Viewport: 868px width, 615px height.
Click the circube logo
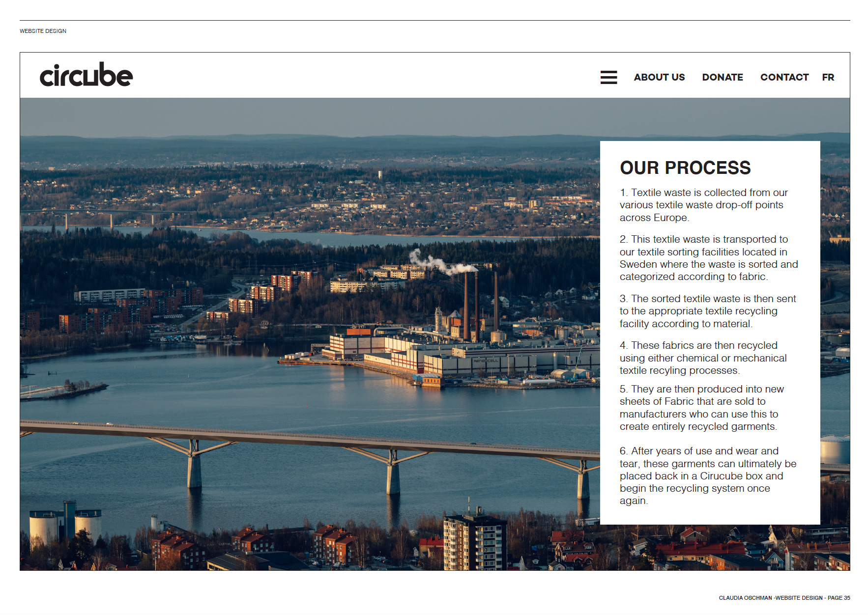pos(86,75)
